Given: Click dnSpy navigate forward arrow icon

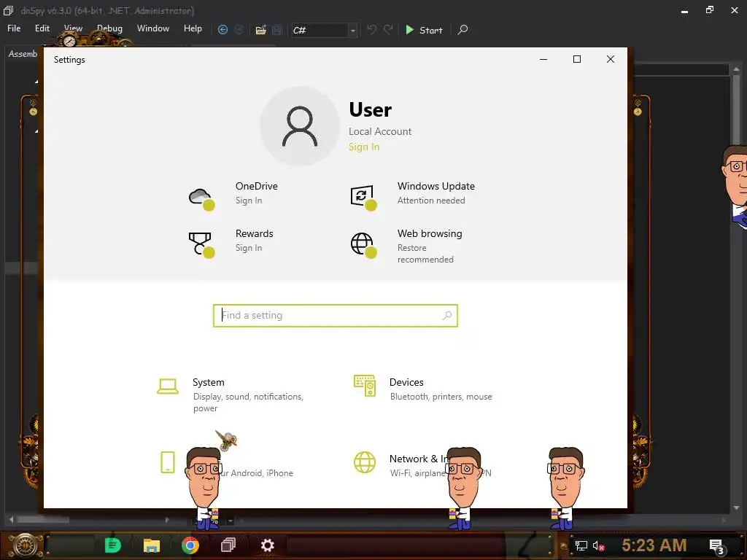Looking at the screenshot, I should [x=239, y=30].
